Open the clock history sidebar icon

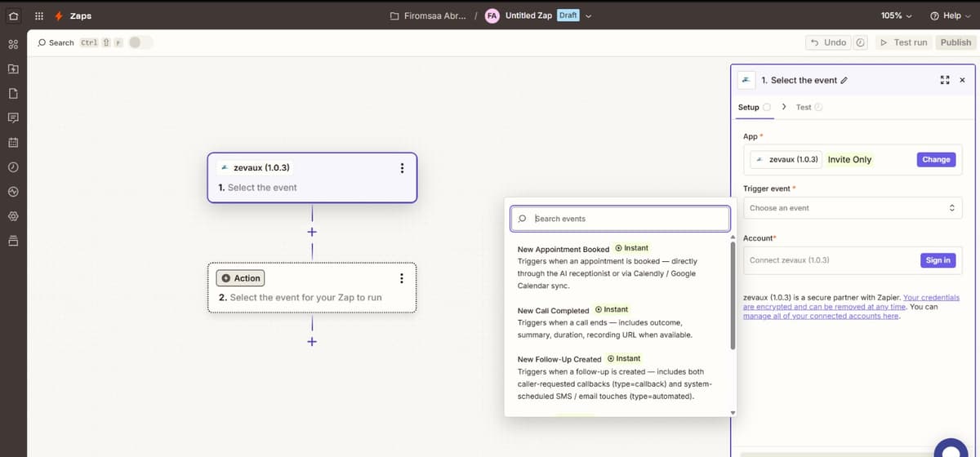point(13,167)
